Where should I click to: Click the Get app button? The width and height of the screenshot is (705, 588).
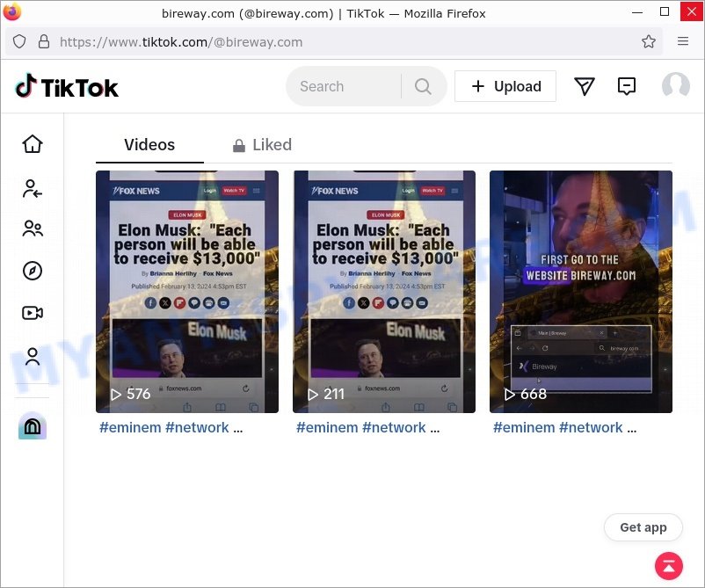643,527
